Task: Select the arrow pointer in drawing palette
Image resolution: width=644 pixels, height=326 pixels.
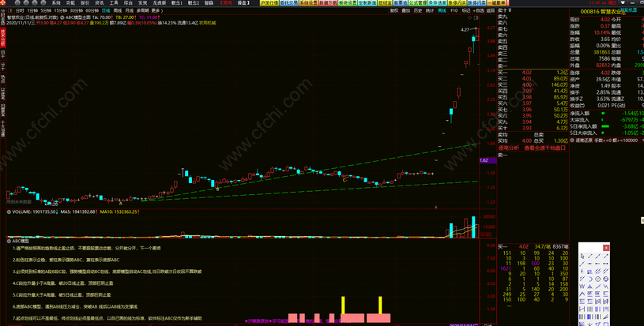Action: 582,257
